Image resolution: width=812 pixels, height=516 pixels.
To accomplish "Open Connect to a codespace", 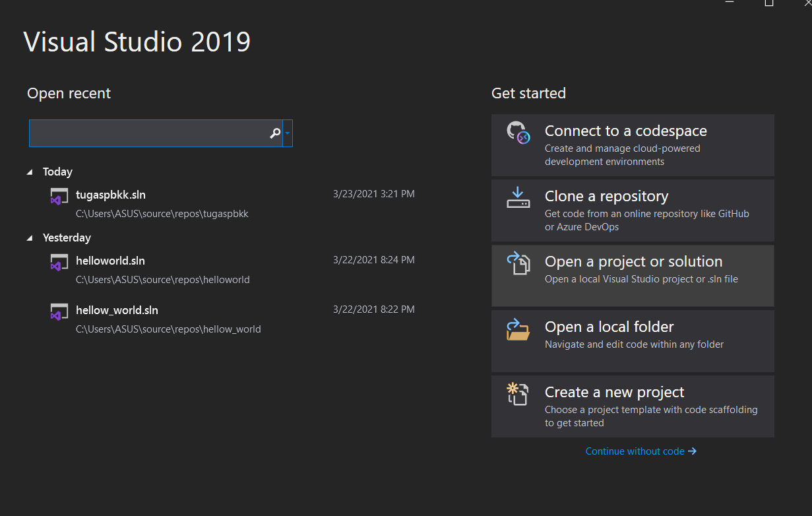I will [x=633, y=145].
